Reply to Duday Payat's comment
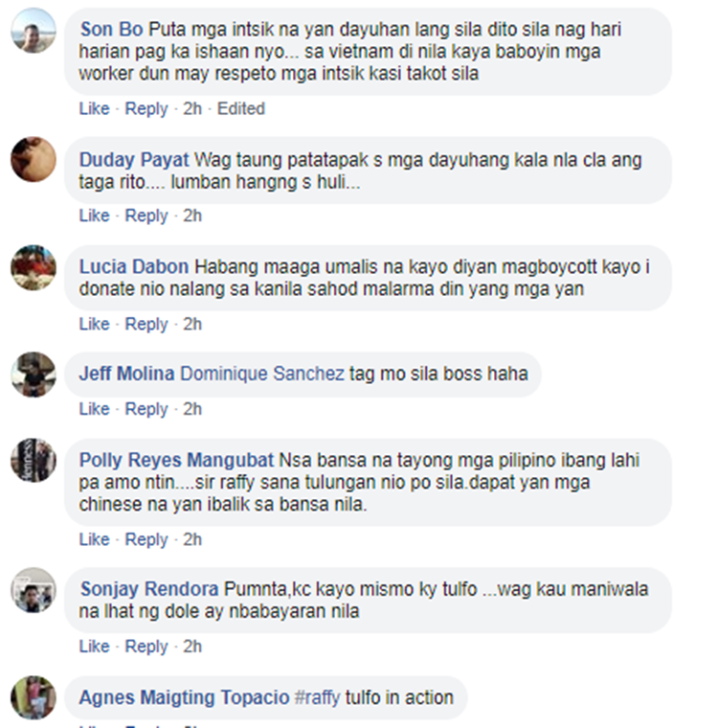Image resolution: width=718 pixels, height=728 pixels. tap(146, 216)
